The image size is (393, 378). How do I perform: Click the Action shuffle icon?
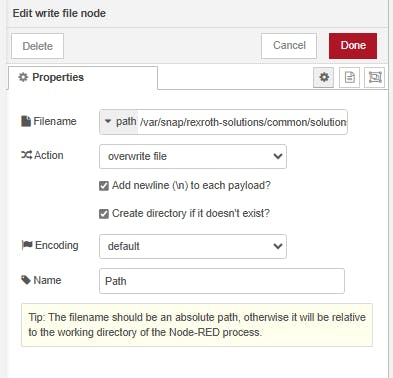coord(26,155)
